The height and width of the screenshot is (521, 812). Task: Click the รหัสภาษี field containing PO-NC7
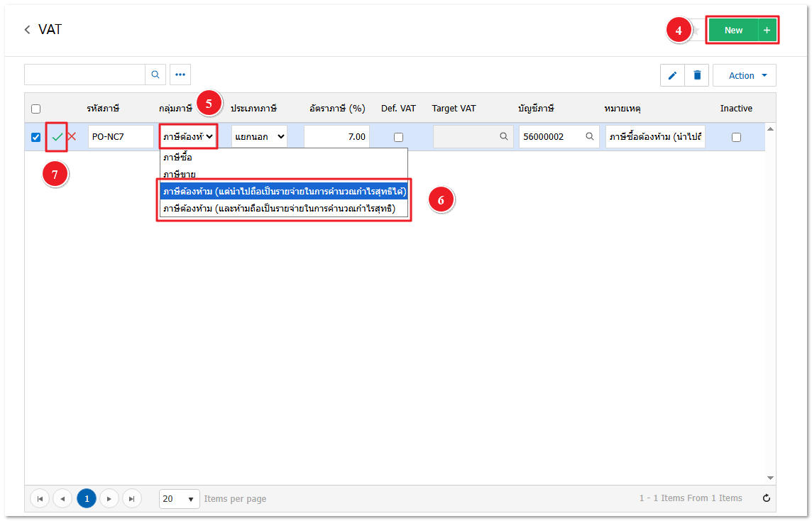[121, 137]
